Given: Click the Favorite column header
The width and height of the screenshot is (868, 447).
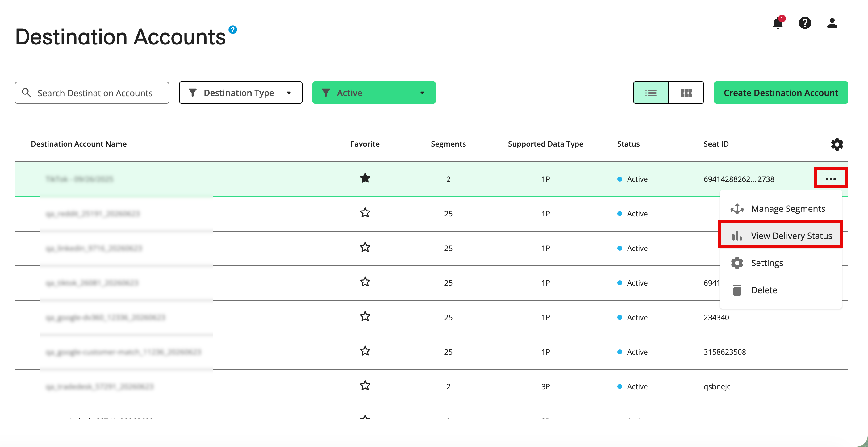Looking at the screenshot, I should coord(365,144).
